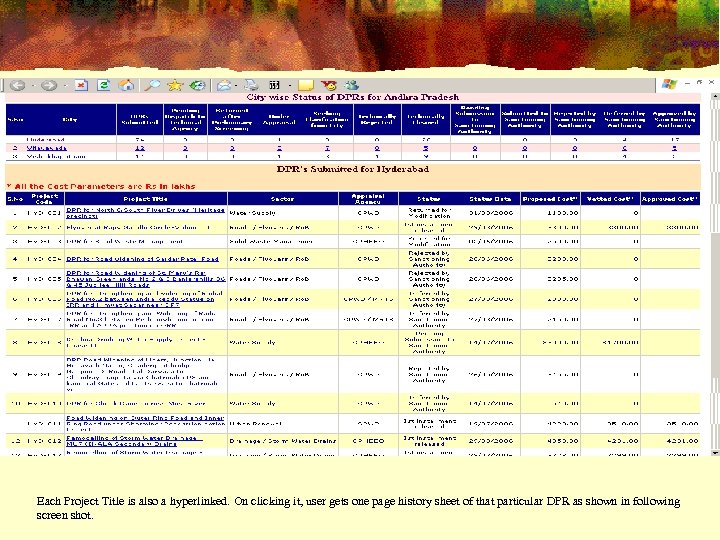Click row 4 status 'Rejected by Sanctioning Authority'
This screenshot has height=540, width=720.
[429, 259]
